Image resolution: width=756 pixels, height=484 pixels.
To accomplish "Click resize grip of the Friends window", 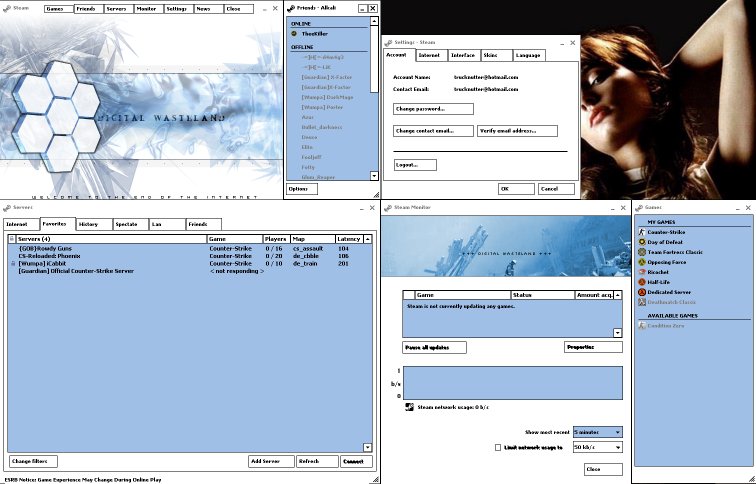I will (376, 195).
